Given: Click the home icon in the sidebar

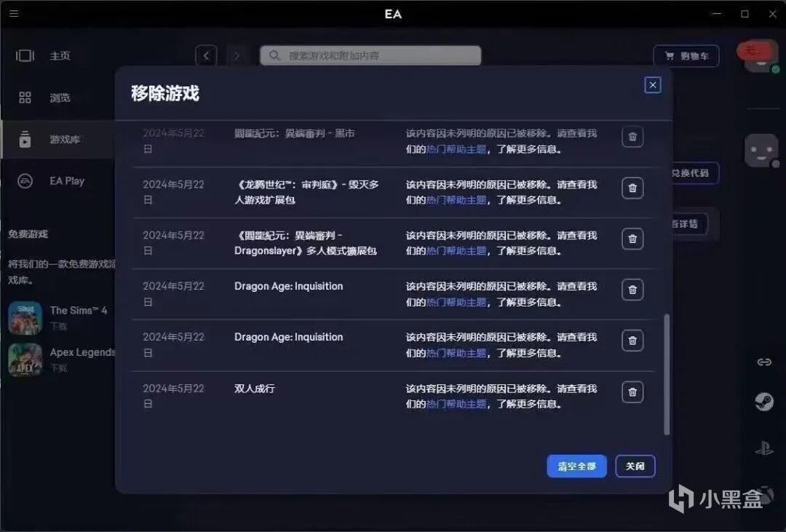Looking at the screenshot, I should click(x=25, y=55).
